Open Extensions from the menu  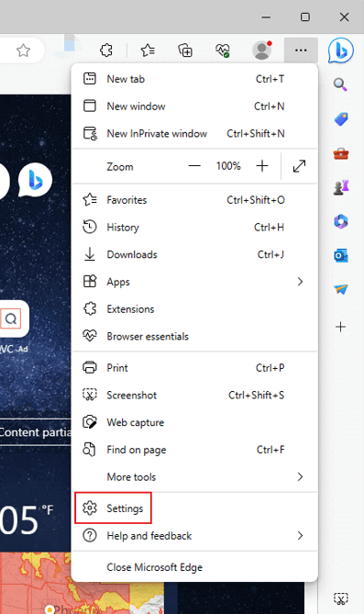pos(194,309)
